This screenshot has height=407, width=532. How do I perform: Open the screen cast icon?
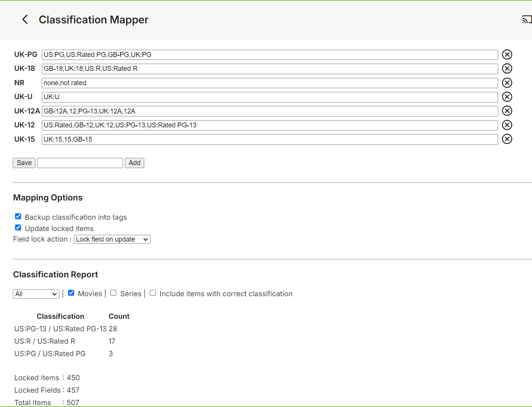tap(526, 19)
